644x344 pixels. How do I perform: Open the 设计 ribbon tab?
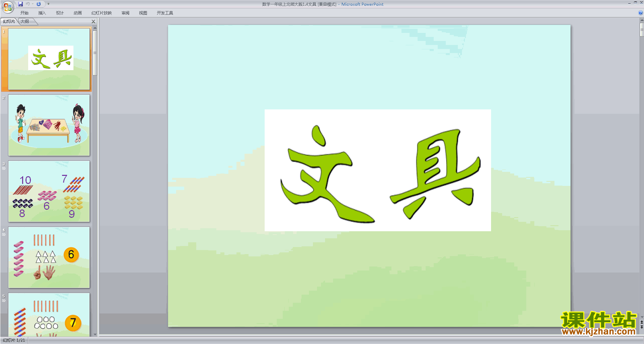(x=60, y=13)
